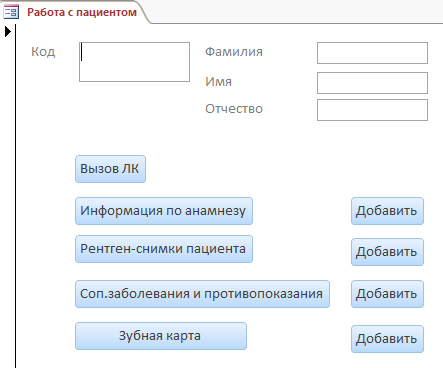The height and width of the screenshot is (368, 443).
Task: Click the Отчество label
Action: [x=234, y=109]
